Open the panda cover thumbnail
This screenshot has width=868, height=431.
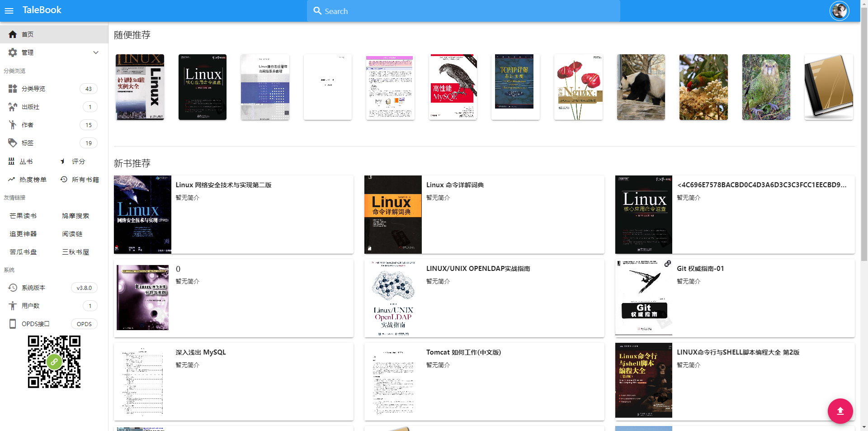click(641, 87)
